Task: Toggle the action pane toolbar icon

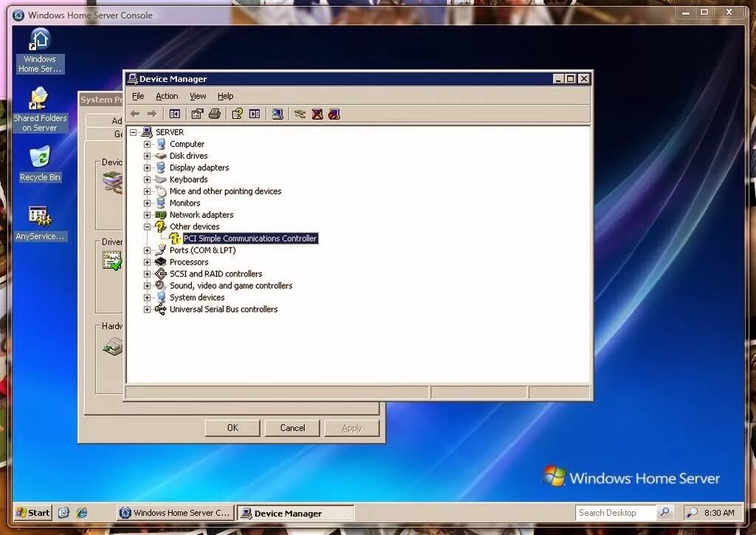Action: click(255, 114)
